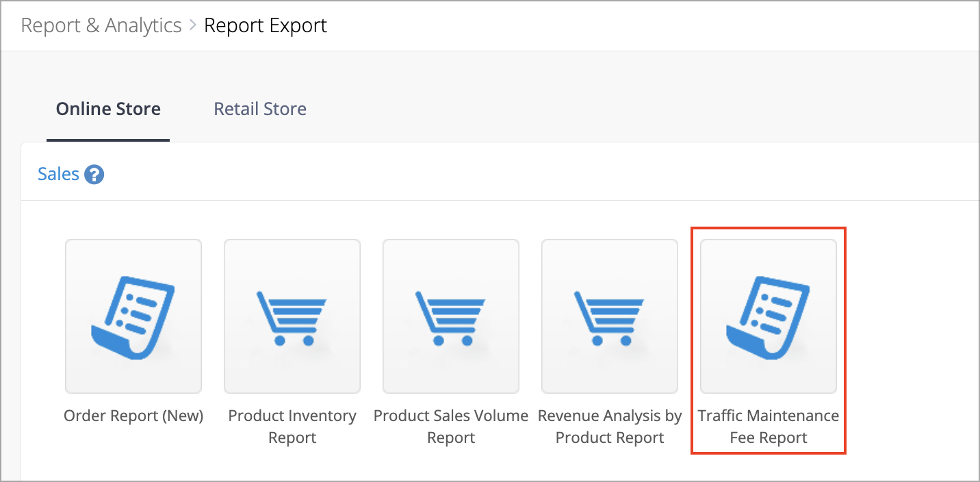Click the Sales section heading link
The width and height of the screenshot is (980, 482).
click(59, 175)
